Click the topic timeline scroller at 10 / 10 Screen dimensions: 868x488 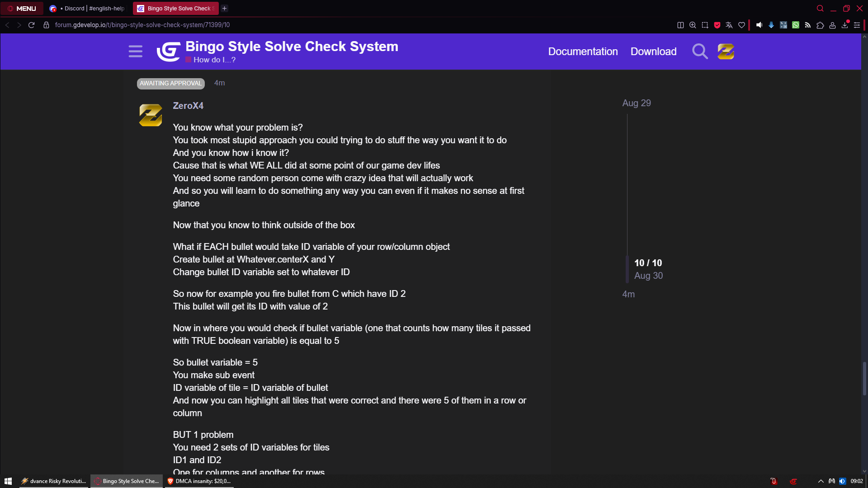[x=648, y=269]
